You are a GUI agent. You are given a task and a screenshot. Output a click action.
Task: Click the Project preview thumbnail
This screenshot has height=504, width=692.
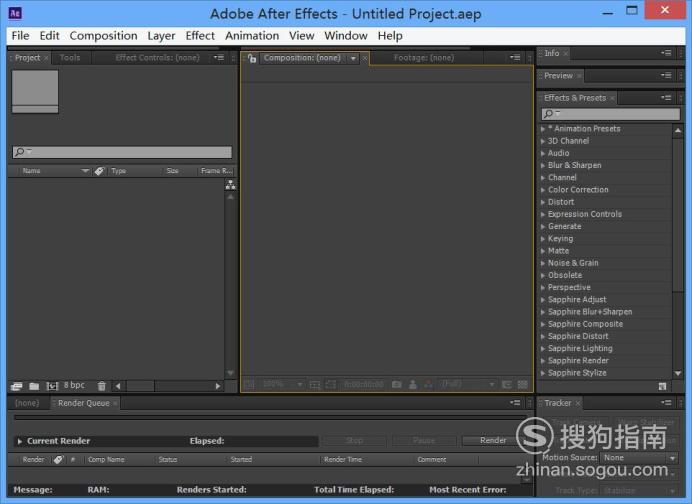point(35,91)
